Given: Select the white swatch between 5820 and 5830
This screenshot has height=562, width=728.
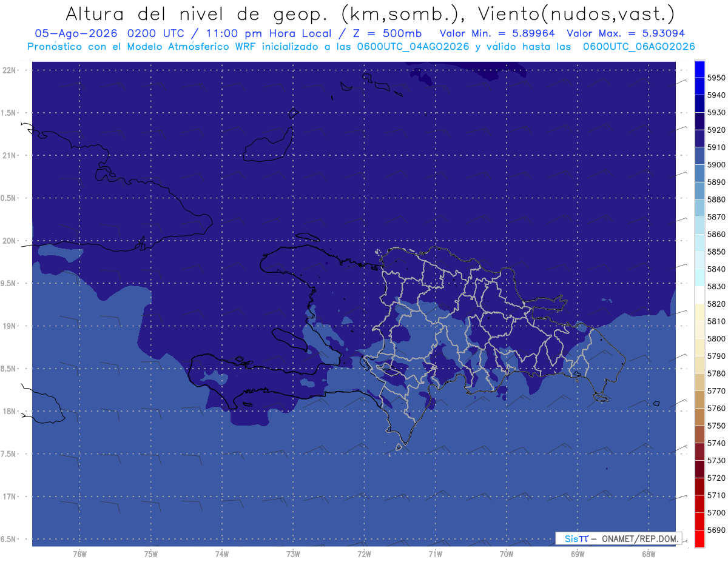Looking at the screenshot, I should (x=699, y=295).
